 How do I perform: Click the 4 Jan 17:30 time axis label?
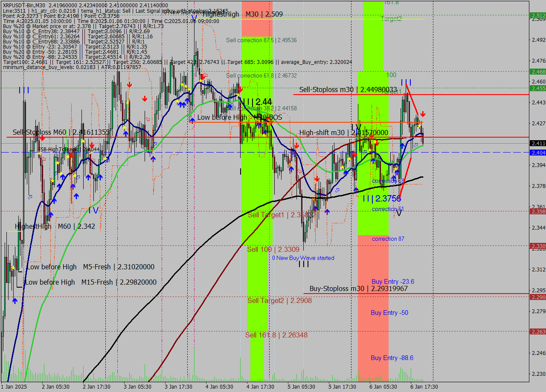point(260,387)
